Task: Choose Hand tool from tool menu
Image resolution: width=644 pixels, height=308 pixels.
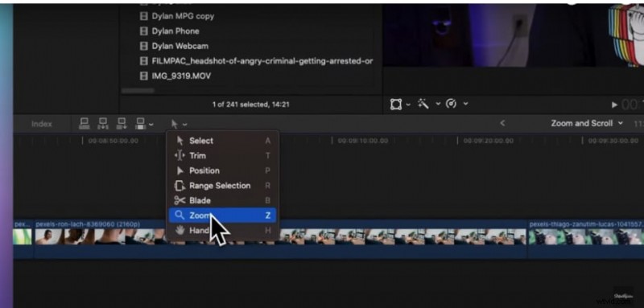Action: 222,231
